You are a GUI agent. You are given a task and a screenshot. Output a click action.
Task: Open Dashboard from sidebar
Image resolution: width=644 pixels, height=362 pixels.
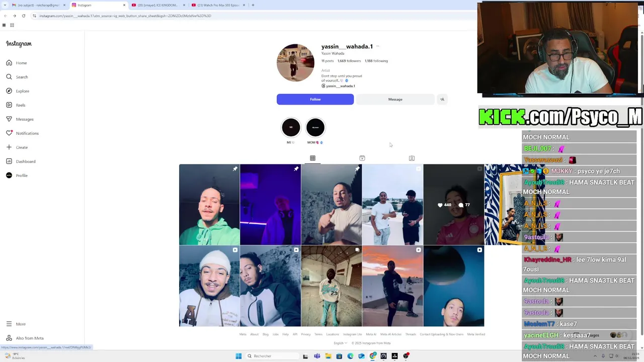pyautogui.click(x=21, y=161)
